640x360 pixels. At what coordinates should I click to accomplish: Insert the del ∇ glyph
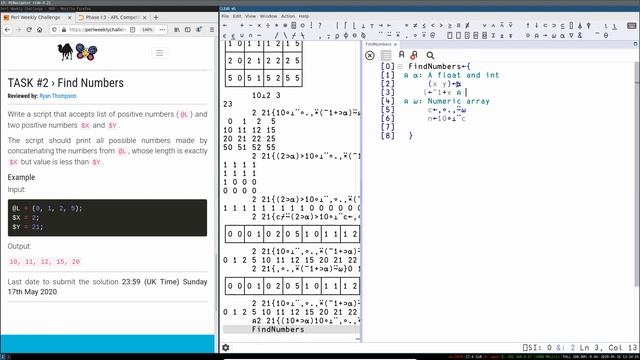tap(571, 36)
